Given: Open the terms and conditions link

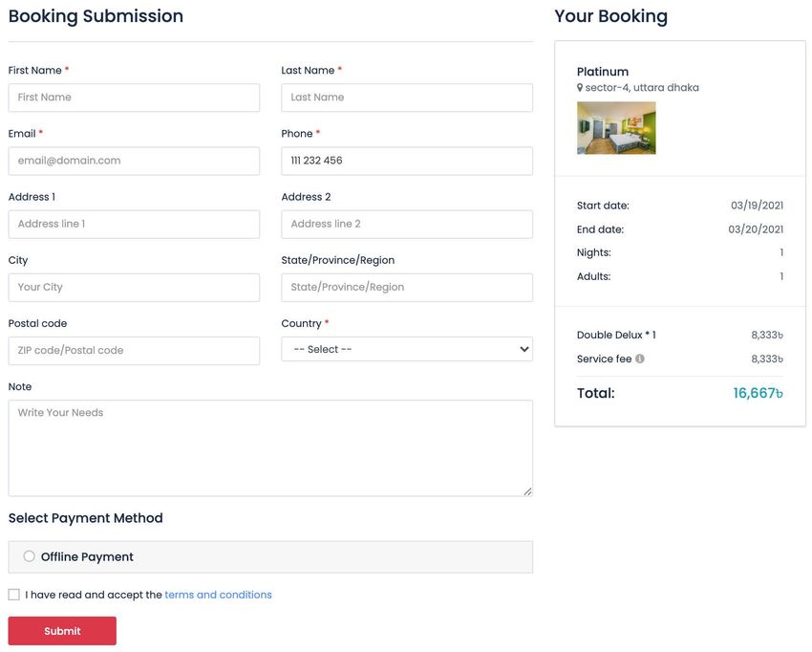Looking at the screenshot, I should 218,595.
